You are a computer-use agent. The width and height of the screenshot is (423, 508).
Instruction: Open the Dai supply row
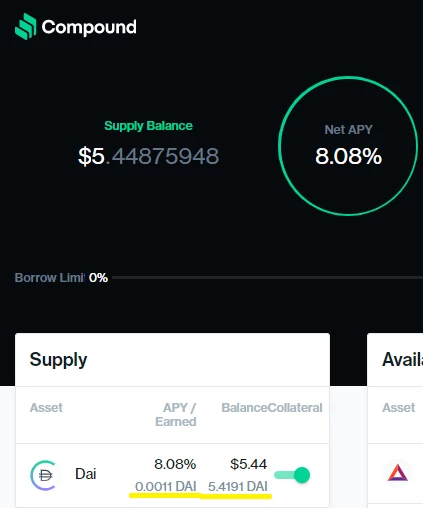pyautogui.click(x=172, y=475)
